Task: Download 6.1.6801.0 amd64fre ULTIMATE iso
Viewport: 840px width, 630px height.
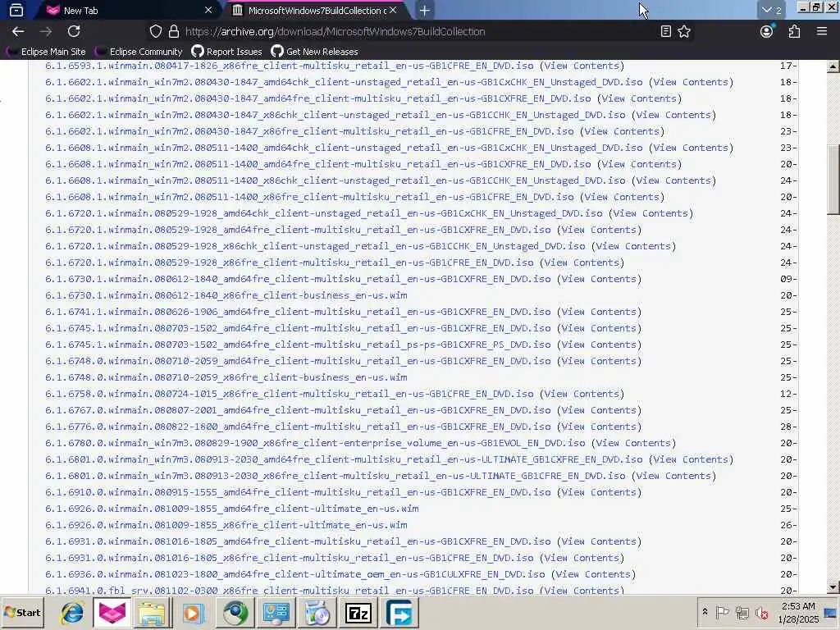Action: (x=344, y=459)
